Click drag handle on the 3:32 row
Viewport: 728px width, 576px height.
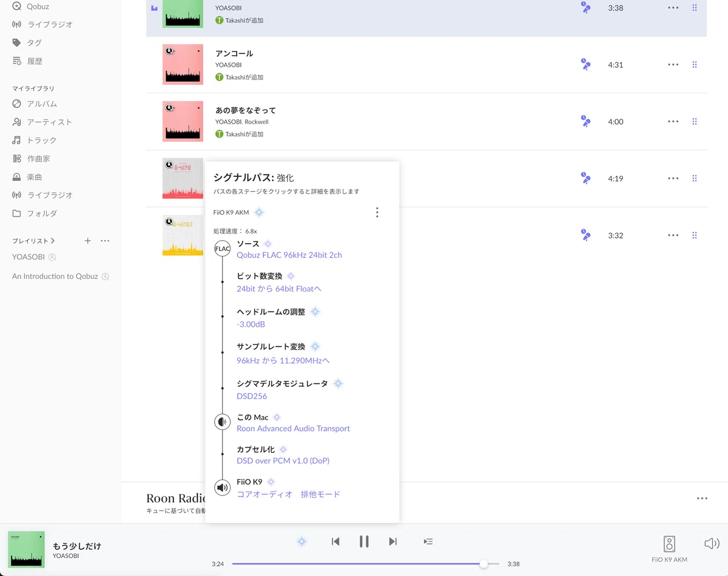(x=695, y=235)
